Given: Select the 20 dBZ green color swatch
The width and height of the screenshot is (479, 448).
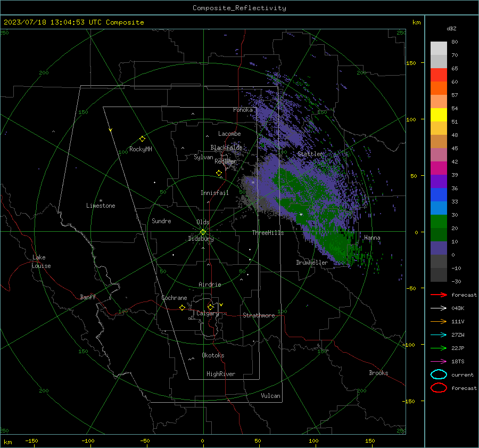Looking at the screenshot, I should (439, 222).
